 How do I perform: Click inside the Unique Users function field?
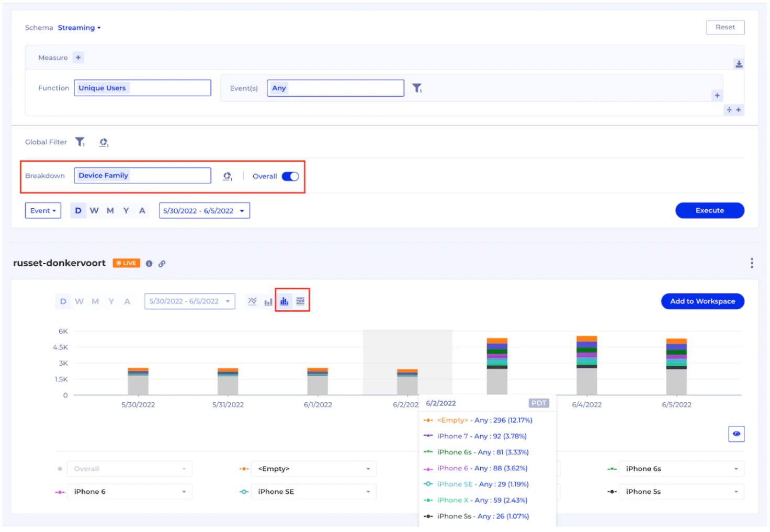(x=142, y=87)
